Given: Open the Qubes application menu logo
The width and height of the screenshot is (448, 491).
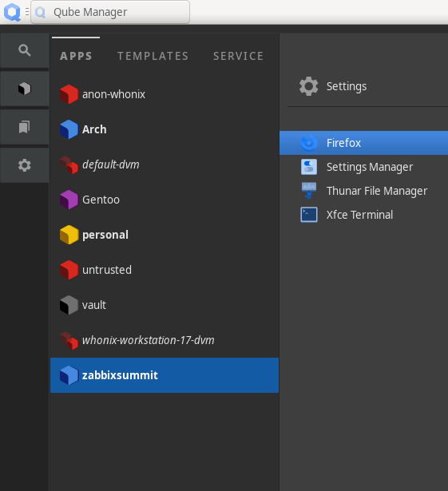Looking at the screenshot, I should 12,12.
